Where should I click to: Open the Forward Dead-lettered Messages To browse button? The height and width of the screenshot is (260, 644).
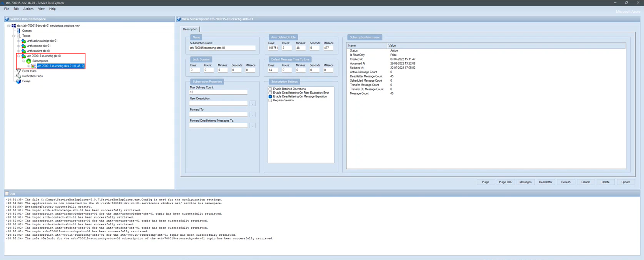point(253,126)
